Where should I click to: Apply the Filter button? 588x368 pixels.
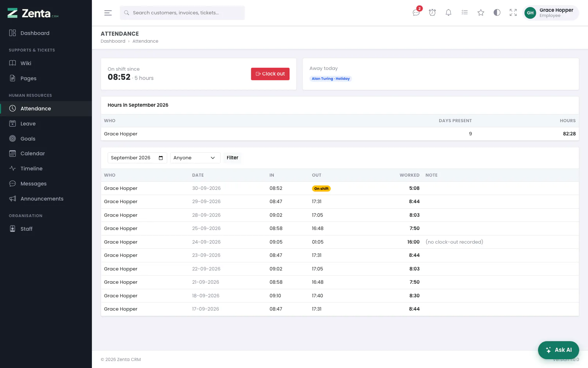click(x=232, y=158)
